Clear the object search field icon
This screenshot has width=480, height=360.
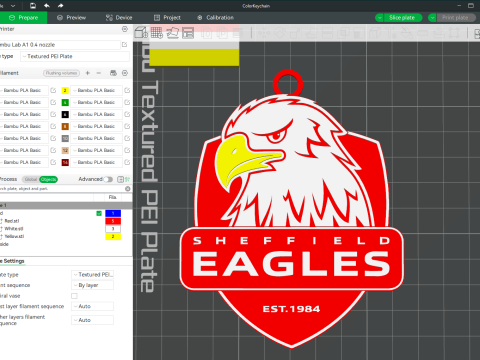coord(127,189)
